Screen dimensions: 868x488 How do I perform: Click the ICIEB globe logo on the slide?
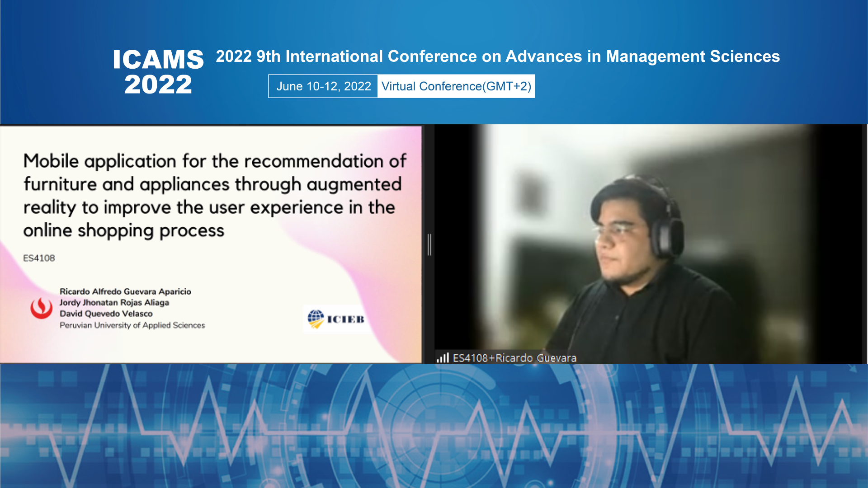pyautogui.click(x=336, y=319)
